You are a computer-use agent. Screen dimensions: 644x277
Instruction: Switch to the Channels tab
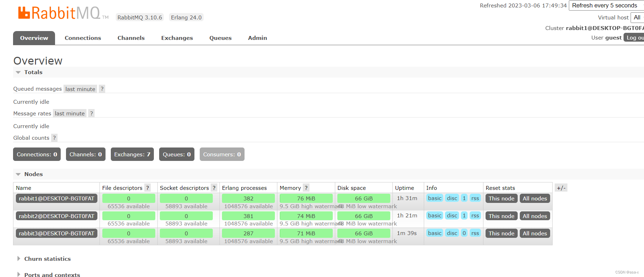131,38
